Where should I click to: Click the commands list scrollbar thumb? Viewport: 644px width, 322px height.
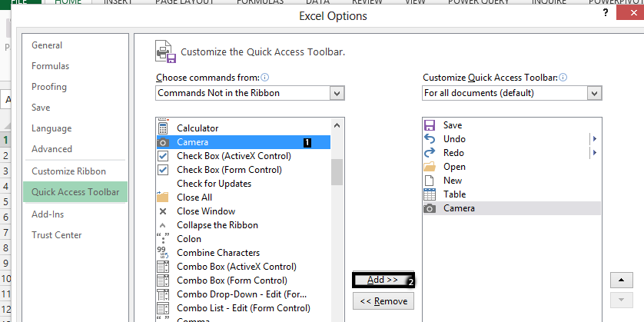click(x=337, y=172)
